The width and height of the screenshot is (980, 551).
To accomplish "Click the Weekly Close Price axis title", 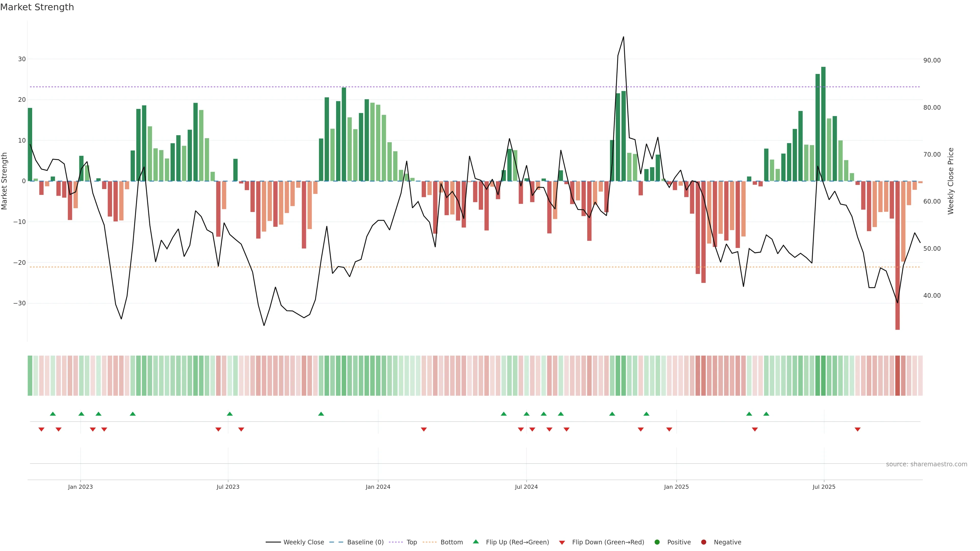I will pyautogui.click(x=951, y=181).
